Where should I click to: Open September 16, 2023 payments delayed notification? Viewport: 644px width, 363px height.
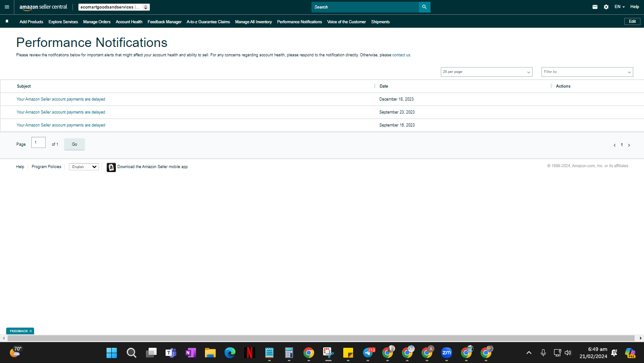pos(61,125)
